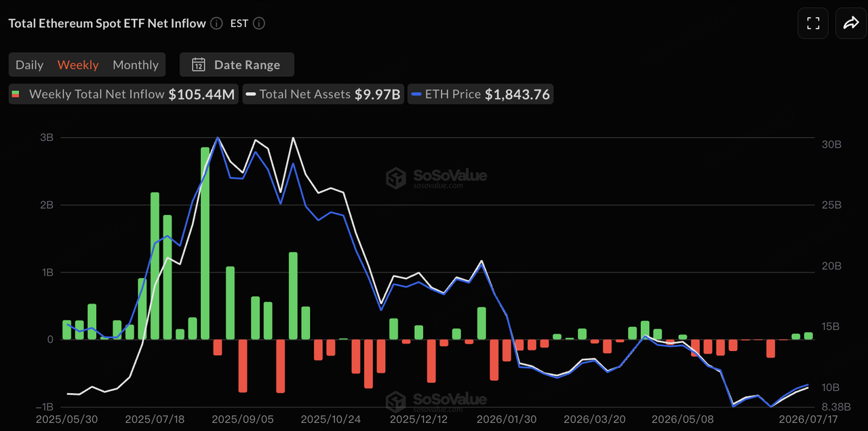The width and height of the screenshot is (868, 431).
Task: Click the EST timezone label
Action: coord(239,24)
